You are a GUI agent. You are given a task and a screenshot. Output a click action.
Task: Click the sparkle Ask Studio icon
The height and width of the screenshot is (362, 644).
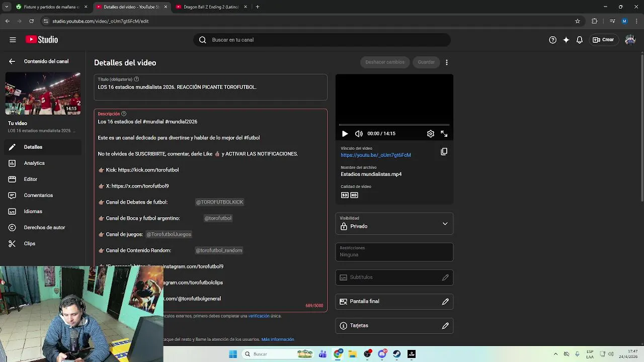coord(566,40)
